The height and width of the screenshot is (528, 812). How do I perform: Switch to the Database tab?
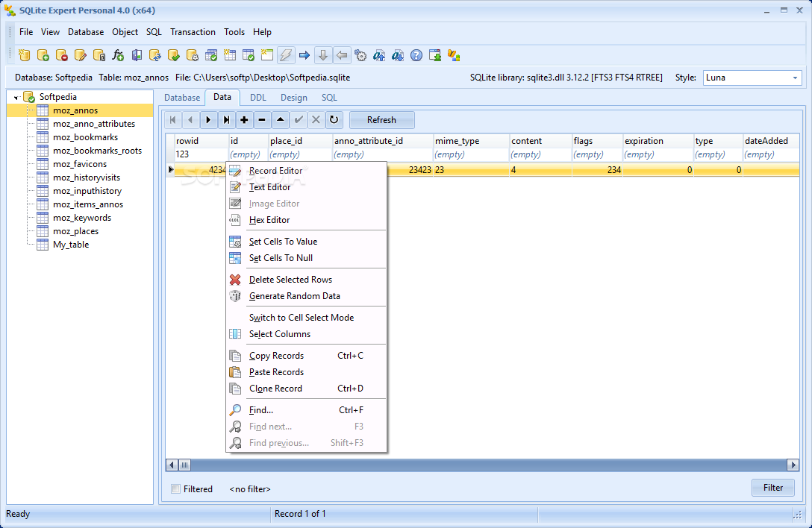(182, 97)
